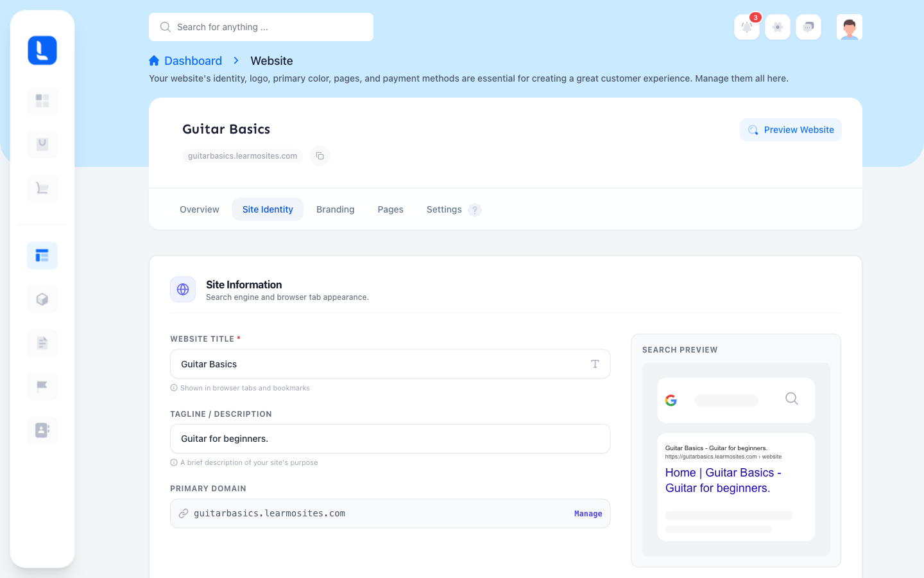The height and width of the screenshot is (578, 924).
Task: Open the Settings tab
Action: click(444, 209)
